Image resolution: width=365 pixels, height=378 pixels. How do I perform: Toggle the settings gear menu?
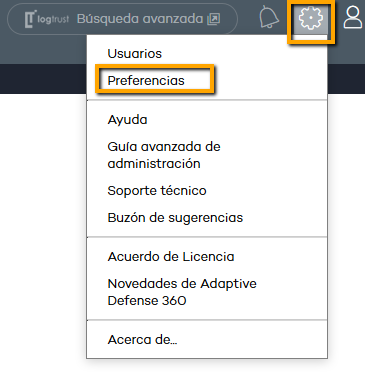tap(311, 18)
